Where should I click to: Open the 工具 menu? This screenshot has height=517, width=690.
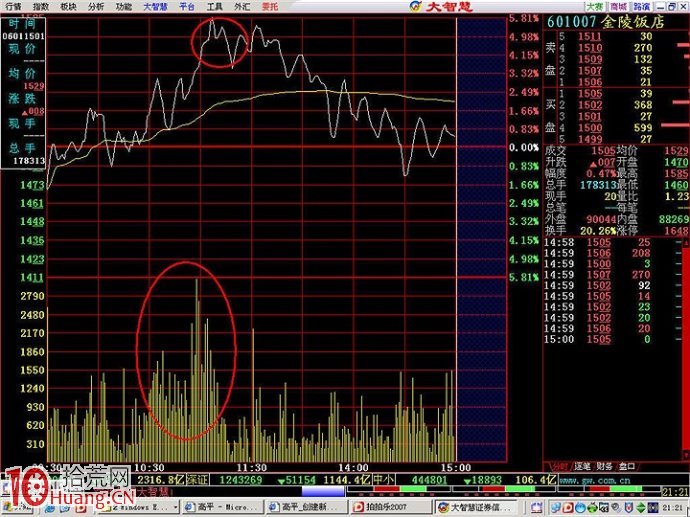tap(215, 7)
